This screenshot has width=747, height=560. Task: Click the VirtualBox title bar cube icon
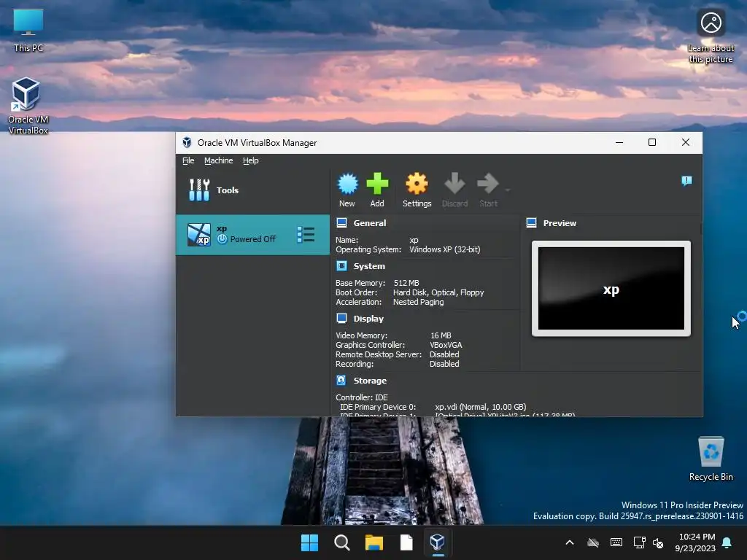(187, 142)
